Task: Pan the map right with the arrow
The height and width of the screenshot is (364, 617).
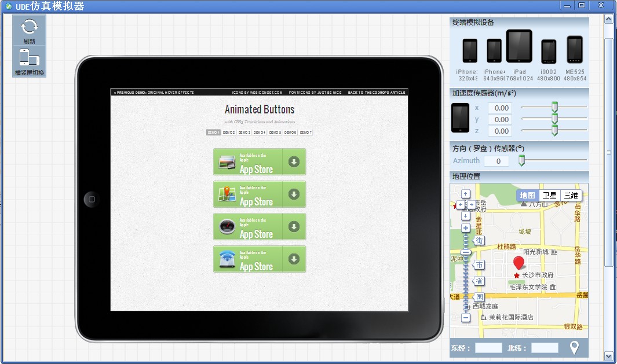Action: pyautogui.click(x=471, y=205)
